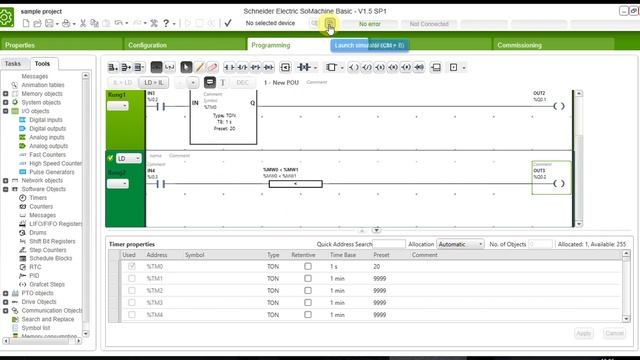Insert an inverse coil

click(367, 67)
